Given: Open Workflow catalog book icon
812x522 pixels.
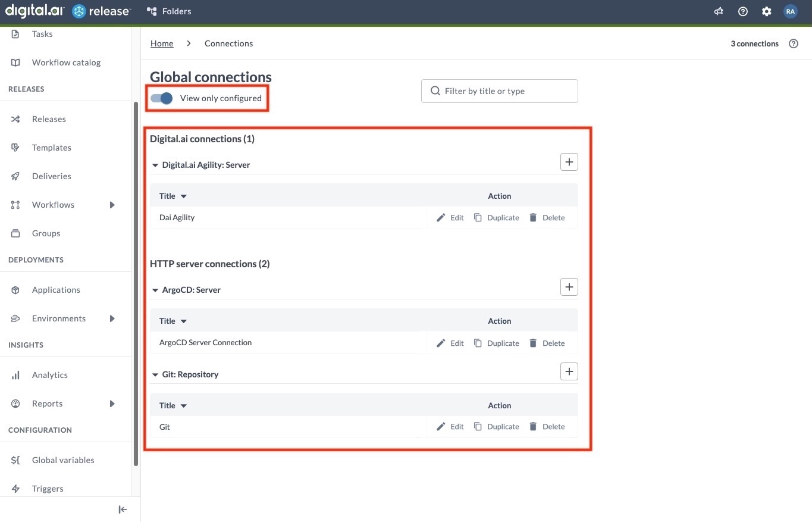Looking at the screenshot, I should coord(16,62).
